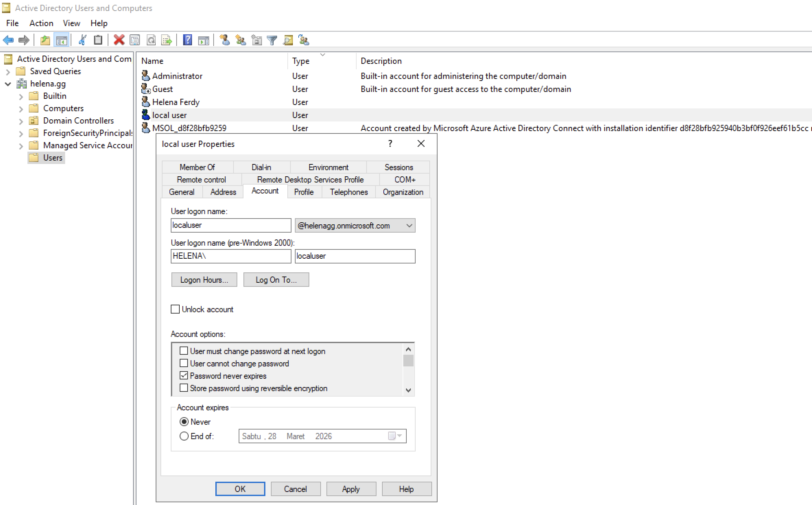The width and height of the screenshot is (812, 505).
Task: Open the Action menu
Action: 41,23
